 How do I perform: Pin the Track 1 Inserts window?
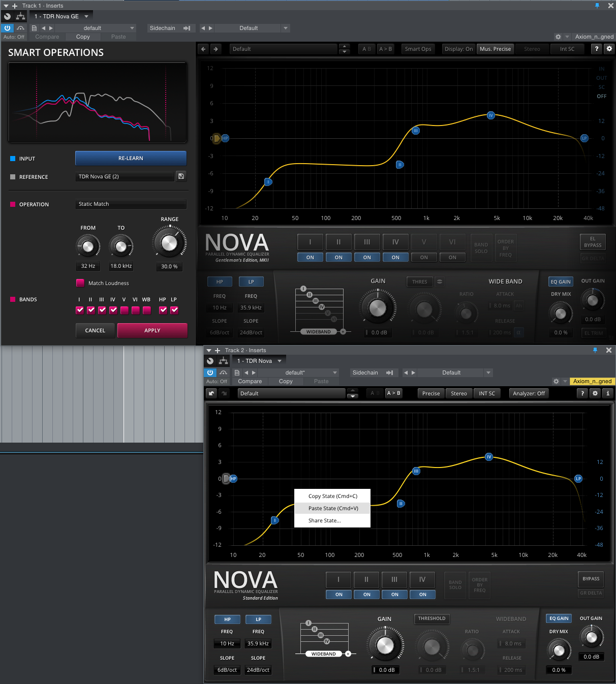click(597, 6)
